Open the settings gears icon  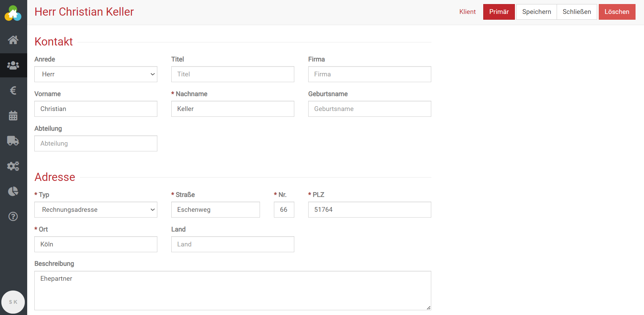[13, 166]
